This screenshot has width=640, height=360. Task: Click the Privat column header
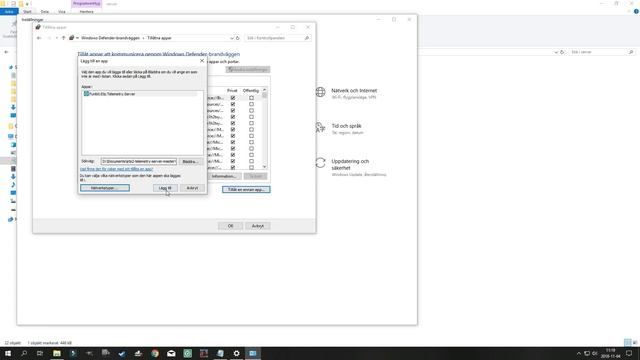(x=232, y=91)
